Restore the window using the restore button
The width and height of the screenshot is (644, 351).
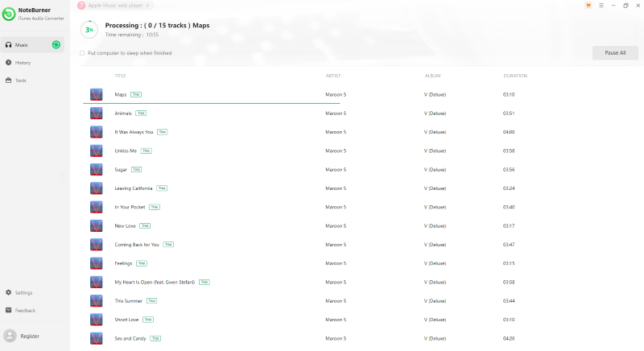point(625,6)
